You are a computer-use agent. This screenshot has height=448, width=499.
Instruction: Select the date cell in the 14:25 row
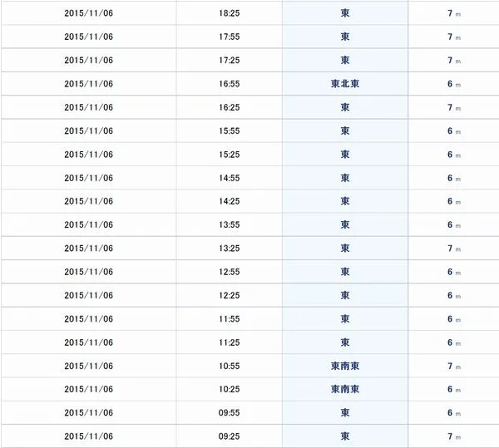click(88, 201)
